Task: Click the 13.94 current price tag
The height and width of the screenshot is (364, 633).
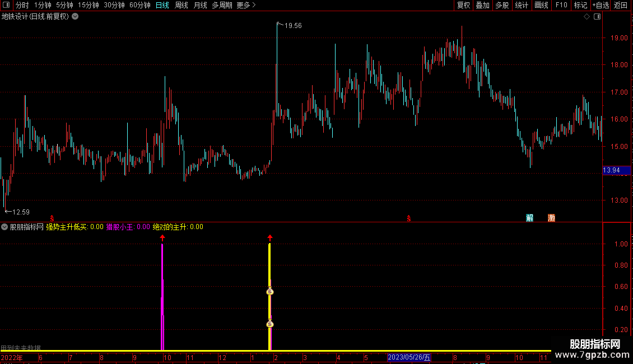Action: tap(616, 170)
